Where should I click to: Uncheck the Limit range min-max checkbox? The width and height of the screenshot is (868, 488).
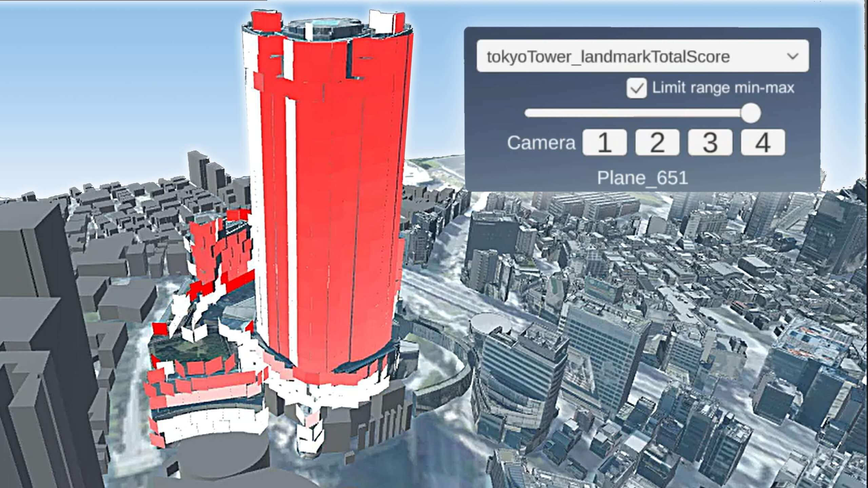point(636,88)
